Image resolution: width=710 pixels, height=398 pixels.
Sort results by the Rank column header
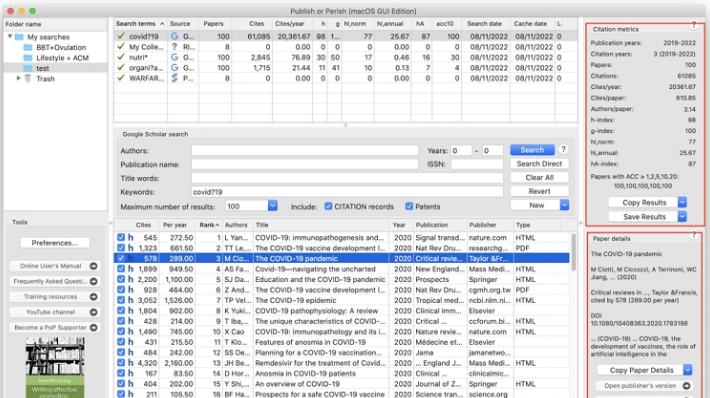pyautogui.click(x=209, y=225)
